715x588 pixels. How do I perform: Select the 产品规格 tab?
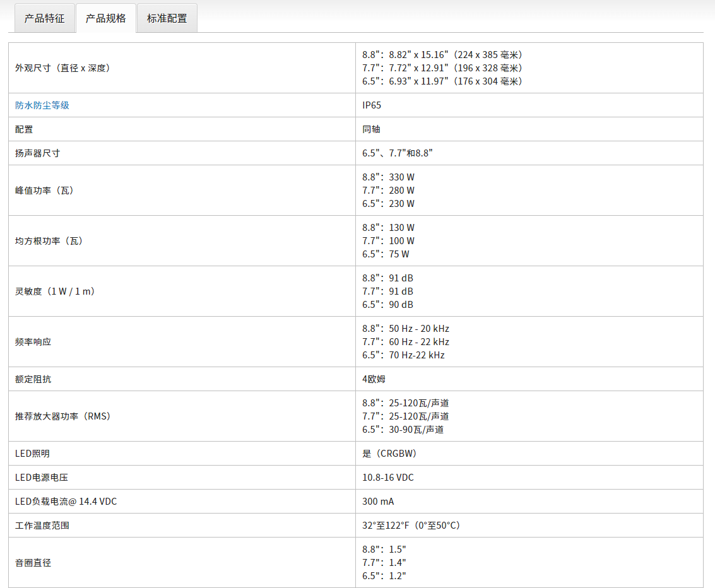pos(105,18)
